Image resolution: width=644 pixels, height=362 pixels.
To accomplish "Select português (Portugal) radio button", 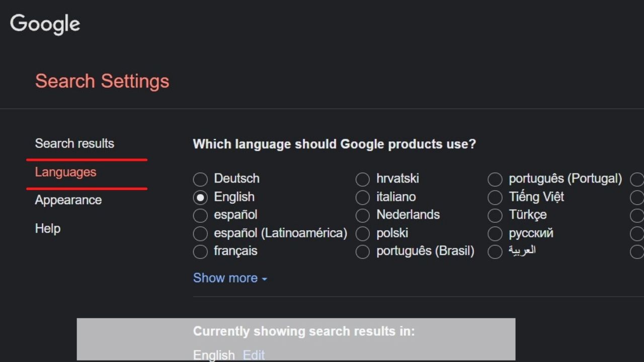I will click(495, 179).
